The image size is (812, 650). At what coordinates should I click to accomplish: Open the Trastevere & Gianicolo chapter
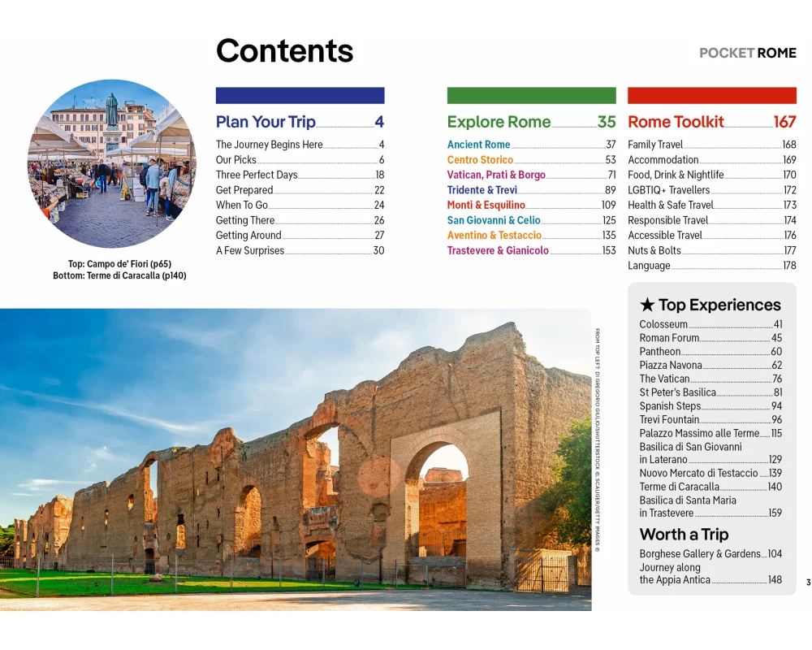tap(498, 251)
